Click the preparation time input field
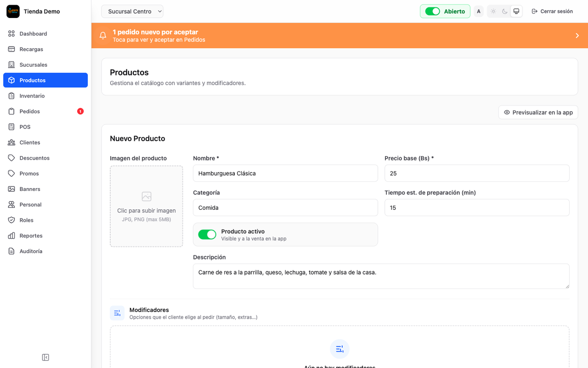The width and height of the screenshot is (588, 368). click(477, 207)
